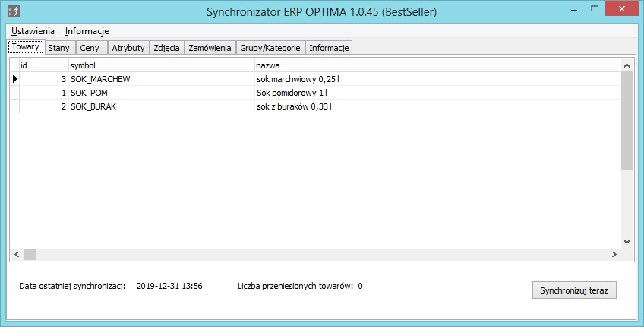
Task: Click the row selector arrow for SOK_MARCHEW
Action: [14, 79]
